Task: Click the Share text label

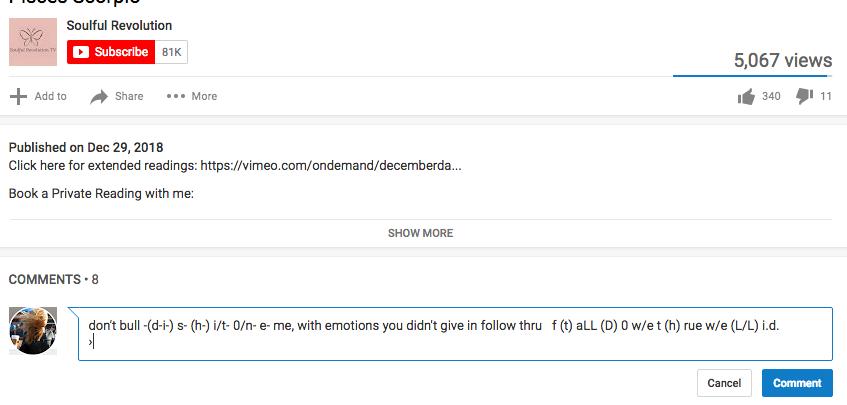Action: 129,96
